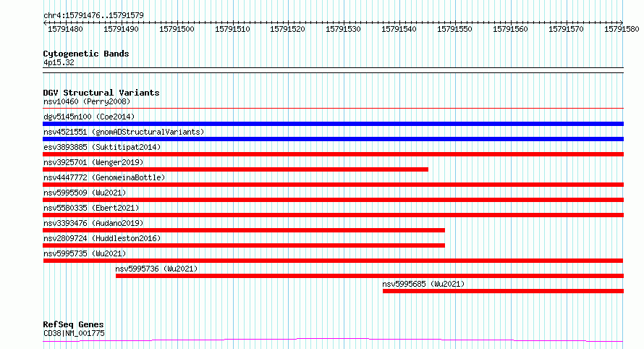Select variant label dgv5145n100 (Coe2014)
The width and height of the screenshot is (644, 349).
(x=89, y=117)
